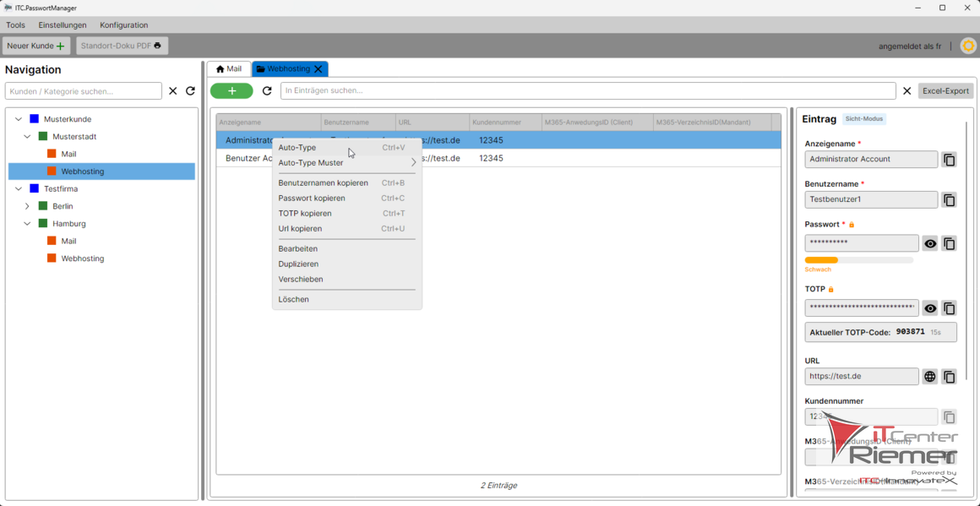Screen dimensions: 980x506
Task: Choose Verschieben in context menu
Action: (347, 280)
